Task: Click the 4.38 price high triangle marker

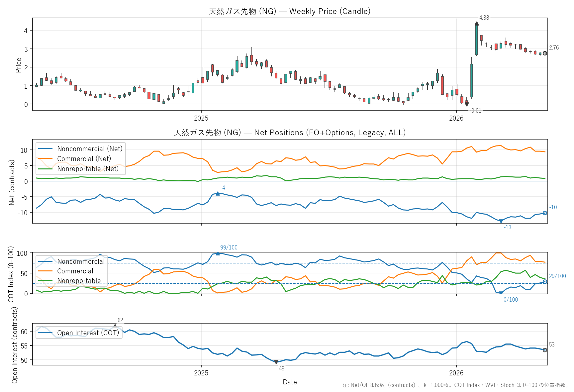Action: (x=477, y=24)
